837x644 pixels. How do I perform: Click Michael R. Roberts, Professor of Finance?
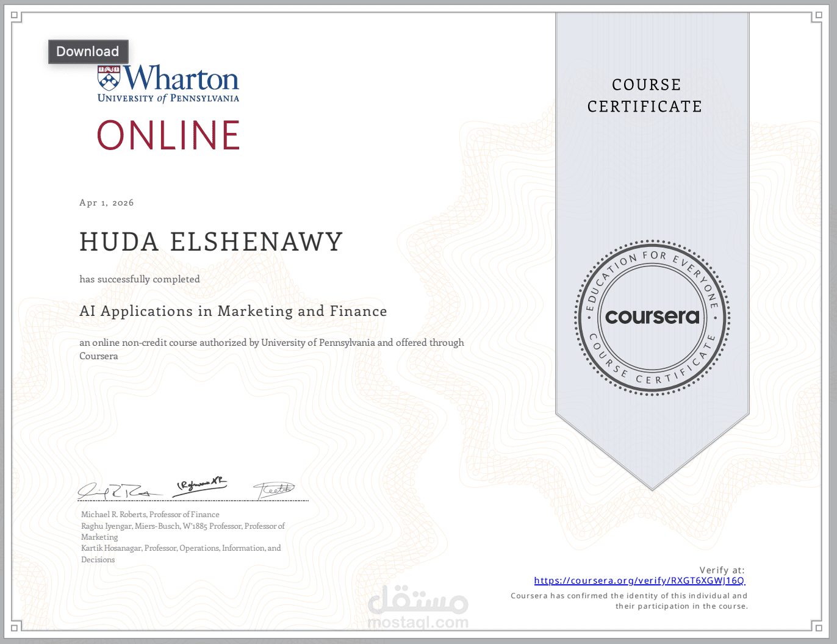[x=150, y=514]
